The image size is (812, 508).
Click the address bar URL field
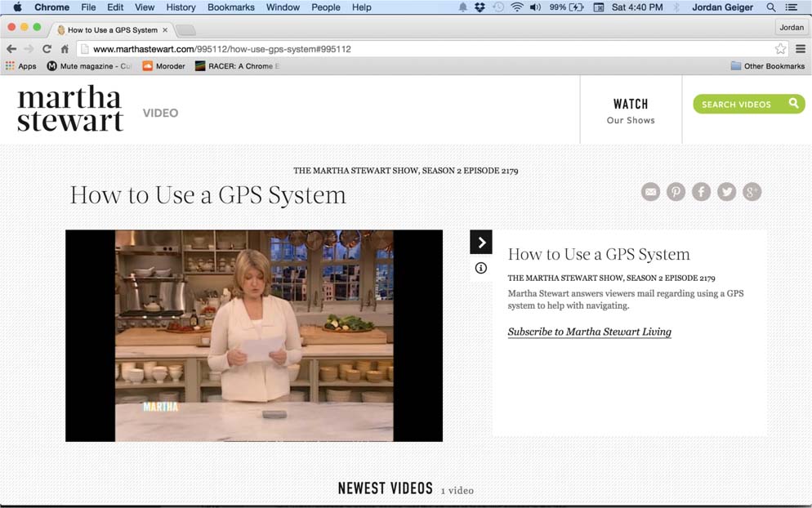408,49
